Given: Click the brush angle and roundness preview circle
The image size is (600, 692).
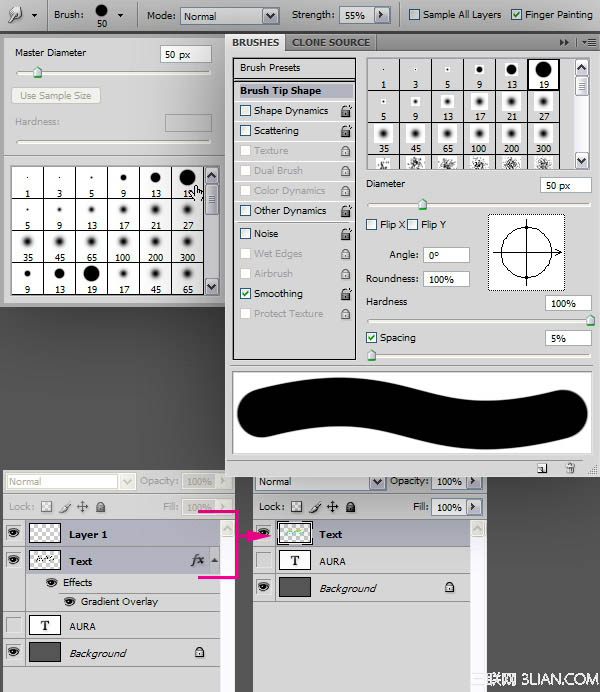Looking at the screenshot, I should (526, 252).
